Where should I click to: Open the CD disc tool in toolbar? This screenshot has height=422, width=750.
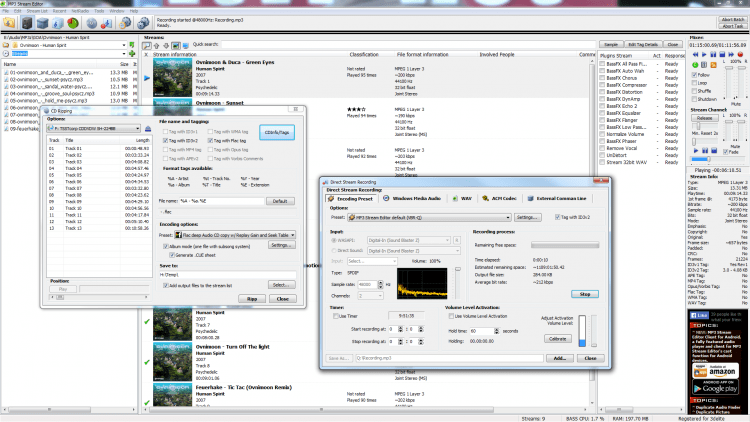(91, 22)
